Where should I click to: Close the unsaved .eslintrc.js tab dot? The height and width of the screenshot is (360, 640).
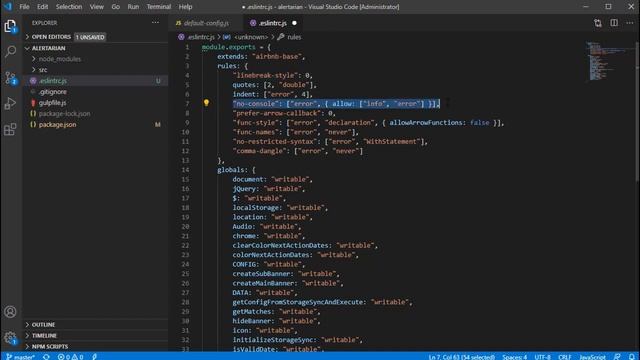pos(294,23)
